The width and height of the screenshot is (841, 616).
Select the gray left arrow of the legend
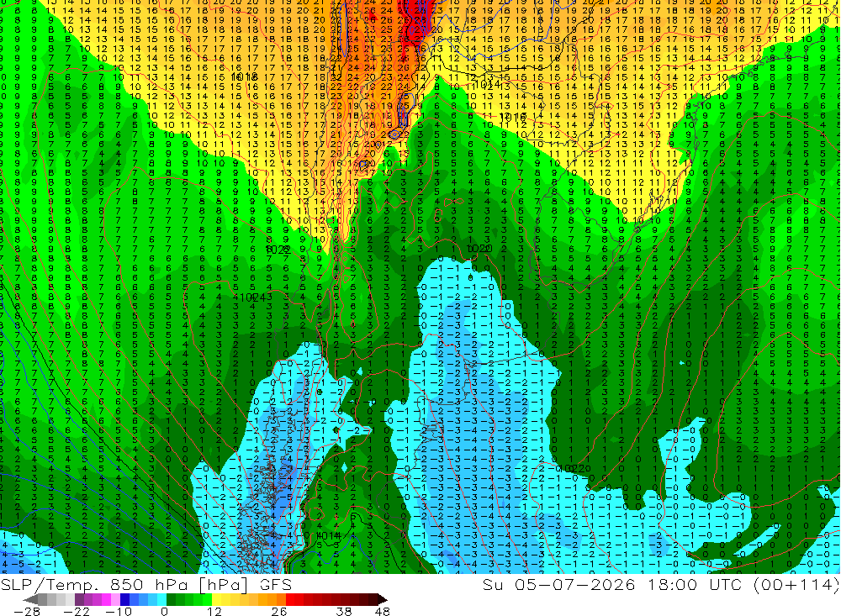click(30, 599)
